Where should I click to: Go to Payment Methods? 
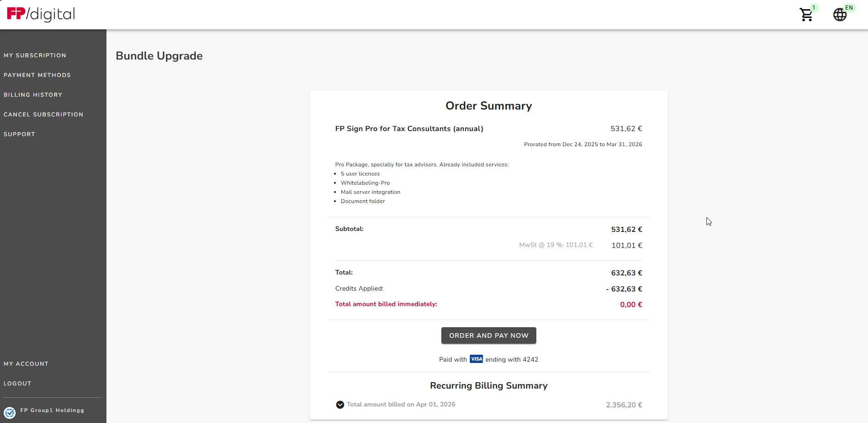coord(37,75)
